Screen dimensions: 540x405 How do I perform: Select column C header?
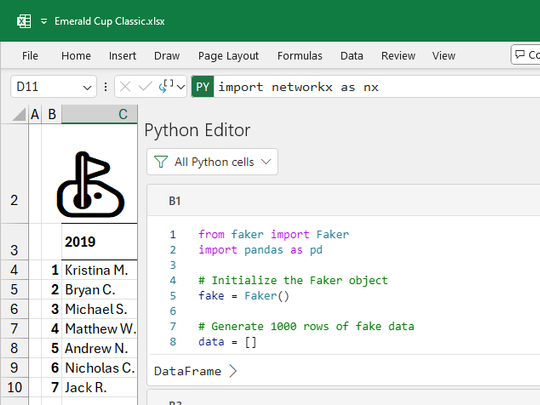100,114
